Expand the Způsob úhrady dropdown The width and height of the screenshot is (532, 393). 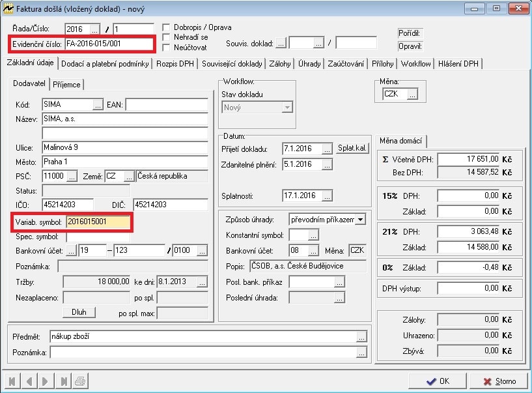coord(360,220)
